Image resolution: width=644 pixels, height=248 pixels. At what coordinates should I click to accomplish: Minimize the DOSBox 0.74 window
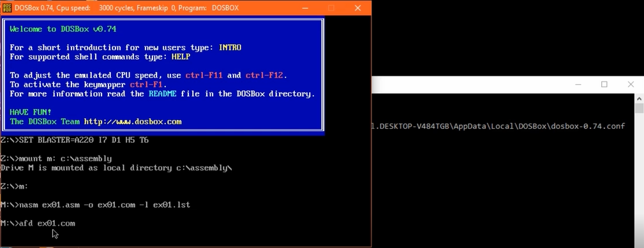pos(304,8)
